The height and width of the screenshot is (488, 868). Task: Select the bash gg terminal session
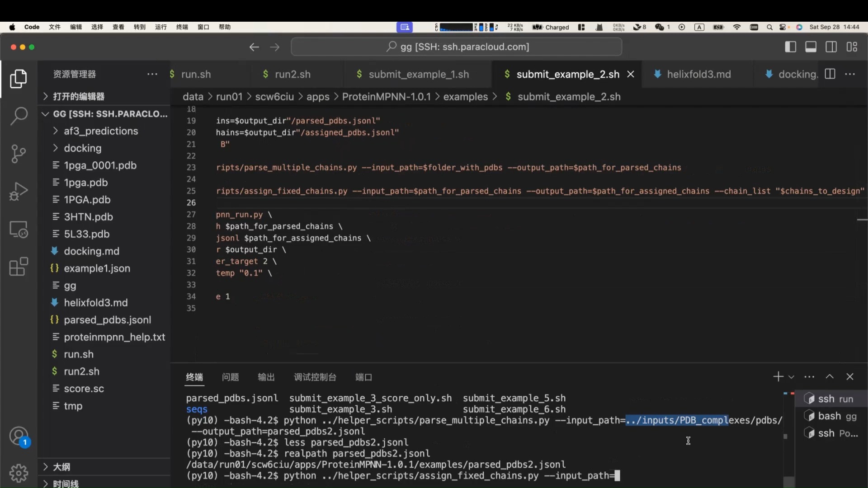coord(831,416)
